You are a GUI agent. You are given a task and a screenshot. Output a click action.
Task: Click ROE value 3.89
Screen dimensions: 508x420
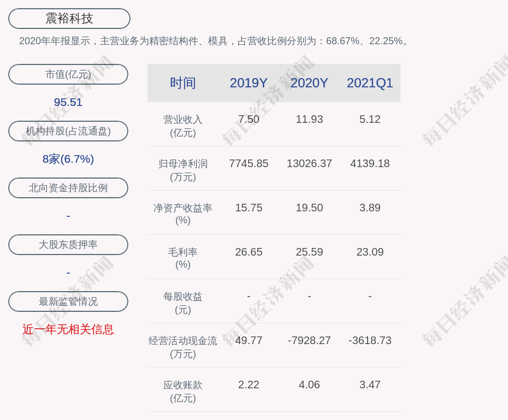[370, 208]
